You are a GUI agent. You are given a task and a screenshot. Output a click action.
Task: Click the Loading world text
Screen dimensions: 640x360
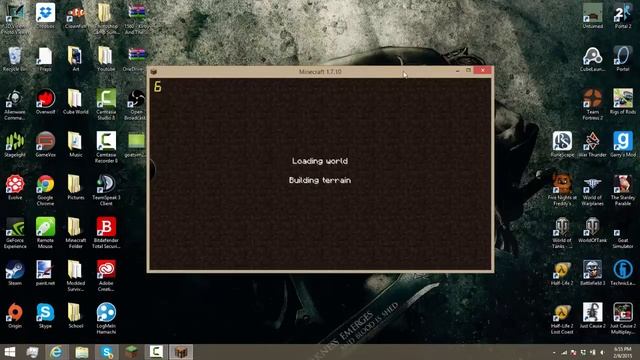[x=320, y=161]
